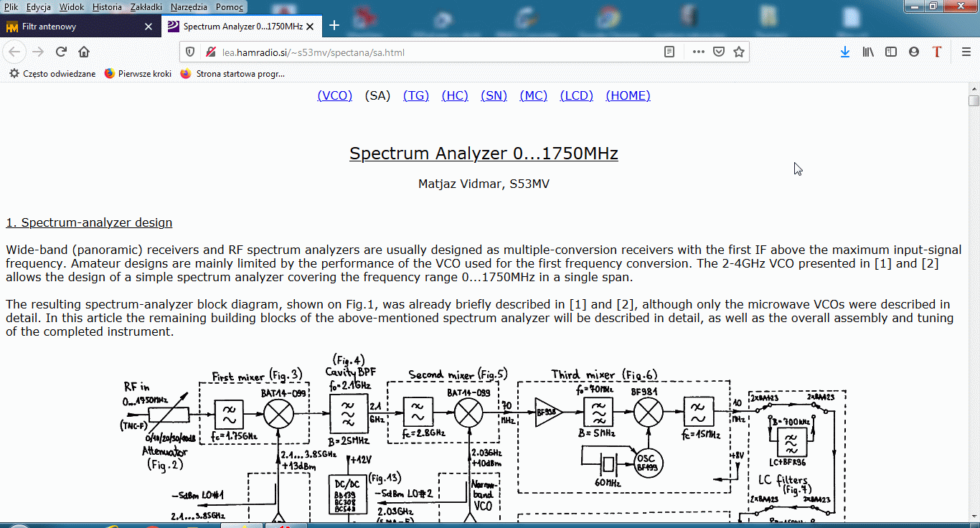Click the address bar URL field
The image size is (980, 528).
point(430,52)
